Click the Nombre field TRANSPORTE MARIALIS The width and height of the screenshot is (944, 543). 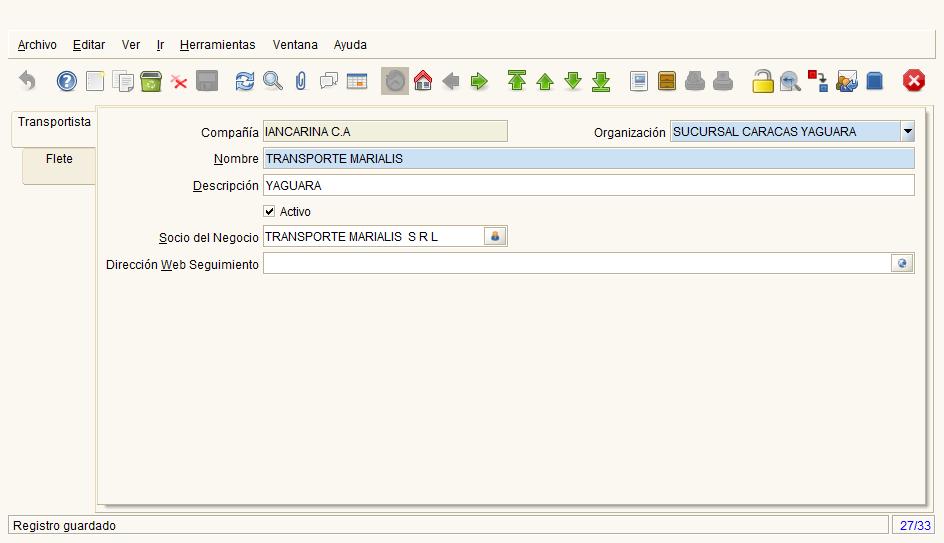(589, 158)
